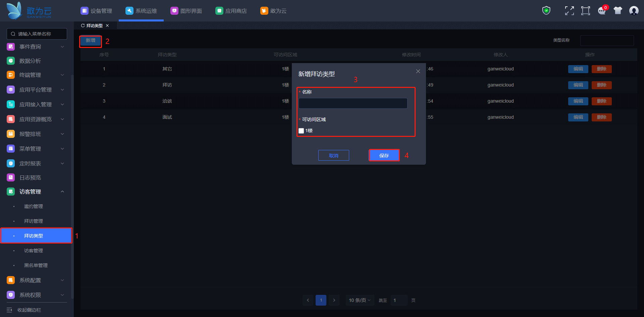Click the 系统配置 sidebar icon
Image resolution: width=644 pixels, height=317 pixels.
pos(11,280)
